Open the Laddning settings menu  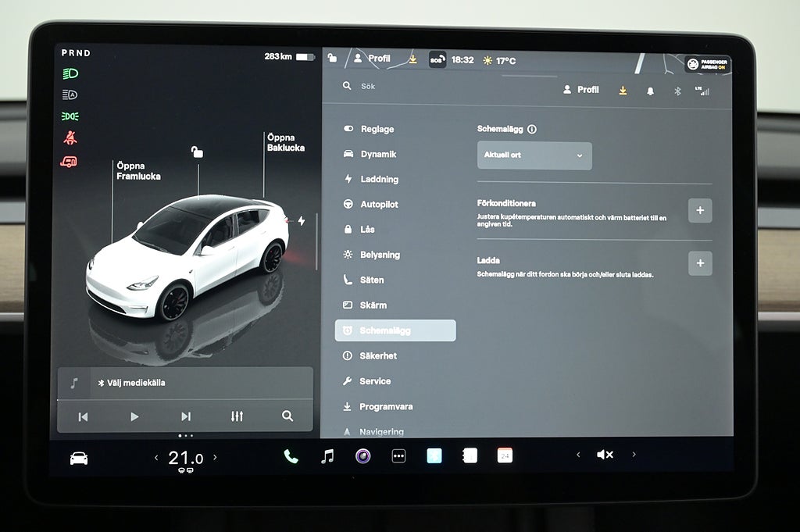(379, 180)
